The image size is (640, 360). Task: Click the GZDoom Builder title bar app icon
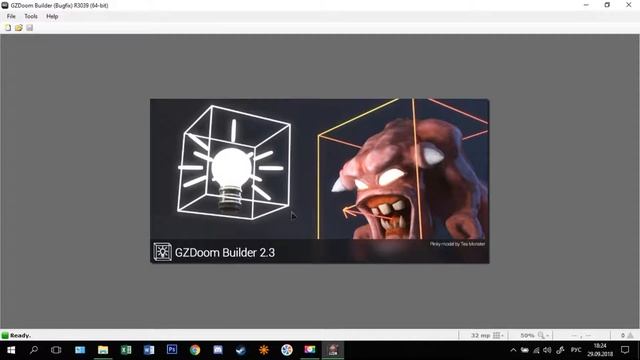5,5
